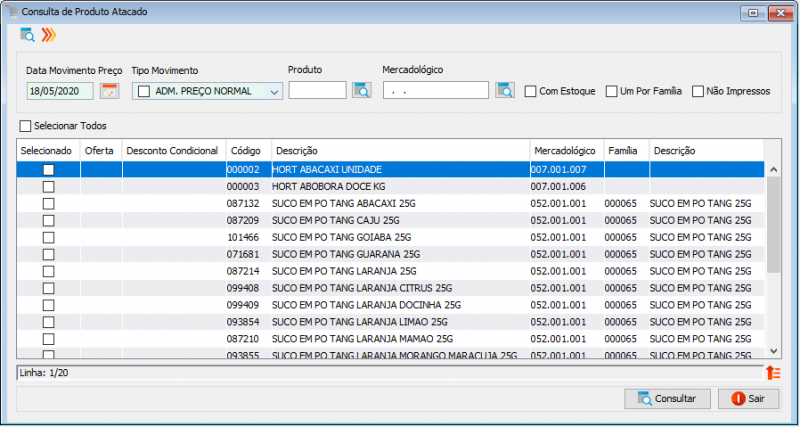Click the search toolbar icon under the title
Image resolution: width=800 pixels, height=427 pixels.
27,35
